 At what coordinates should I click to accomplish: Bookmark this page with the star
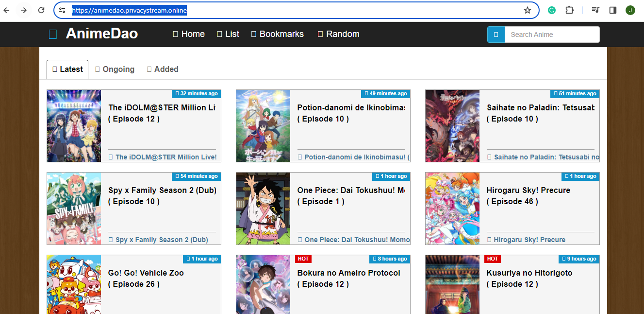pos(526,10)
